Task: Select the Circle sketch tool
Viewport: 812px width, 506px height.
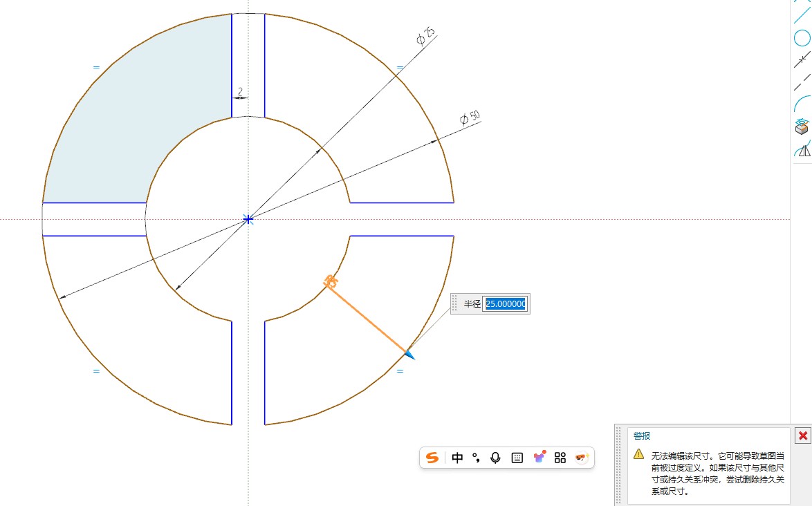Action: [802, 38]
